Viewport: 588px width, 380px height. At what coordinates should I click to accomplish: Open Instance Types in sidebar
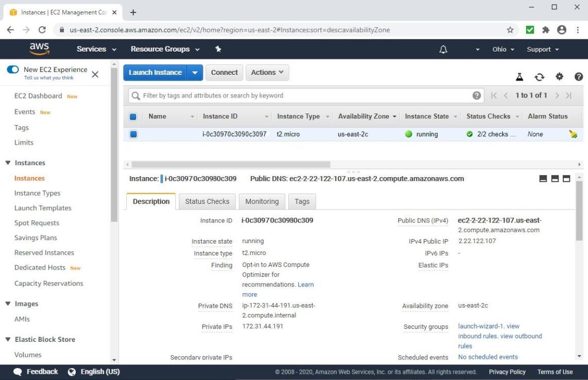click(37, 193)
